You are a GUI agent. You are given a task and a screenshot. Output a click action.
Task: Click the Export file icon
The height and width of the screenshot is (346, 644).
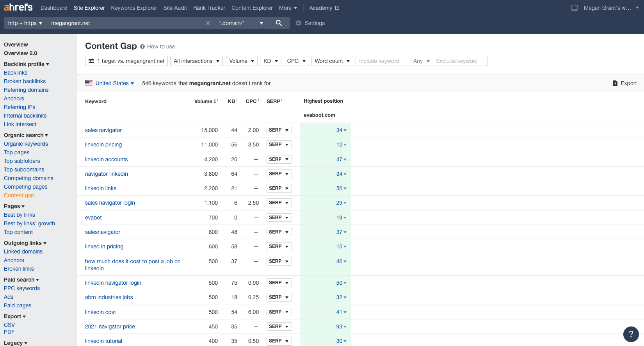point(615,83)
